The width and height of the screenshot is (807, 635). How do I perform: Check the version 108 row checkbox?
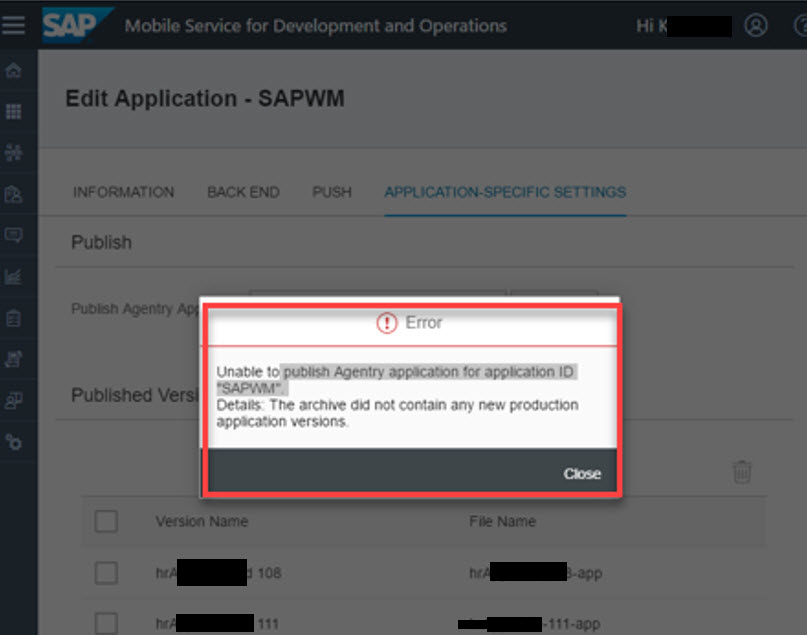coord(106,573)
